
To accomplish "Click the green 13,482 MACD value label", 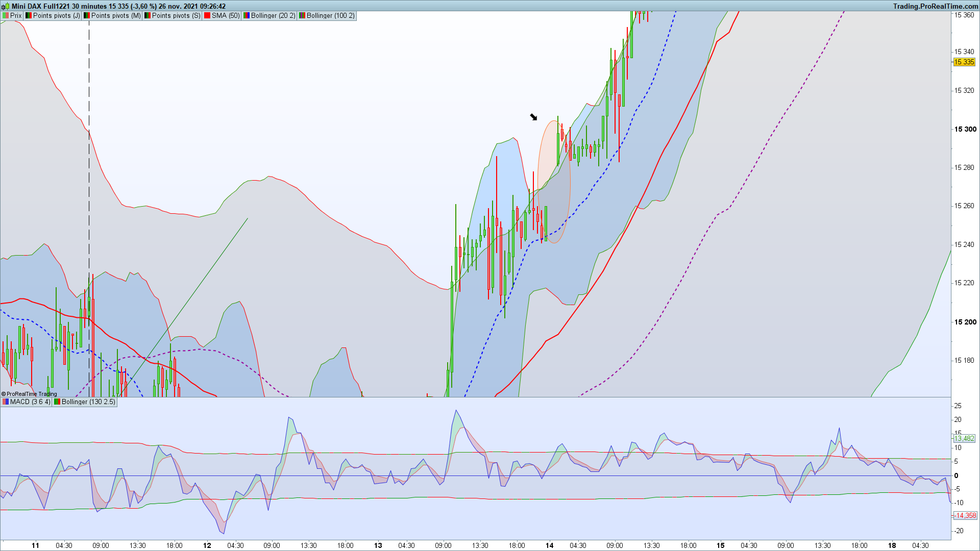I will (964, 439).
